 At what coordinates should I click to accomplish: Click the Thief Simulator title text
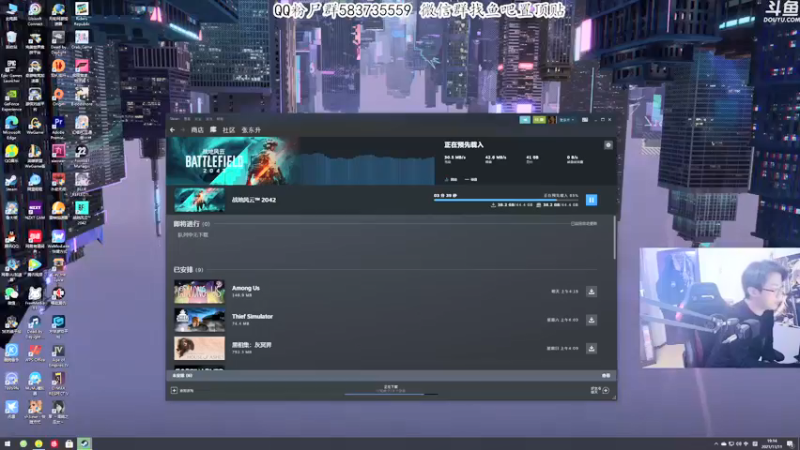[252, 316]
